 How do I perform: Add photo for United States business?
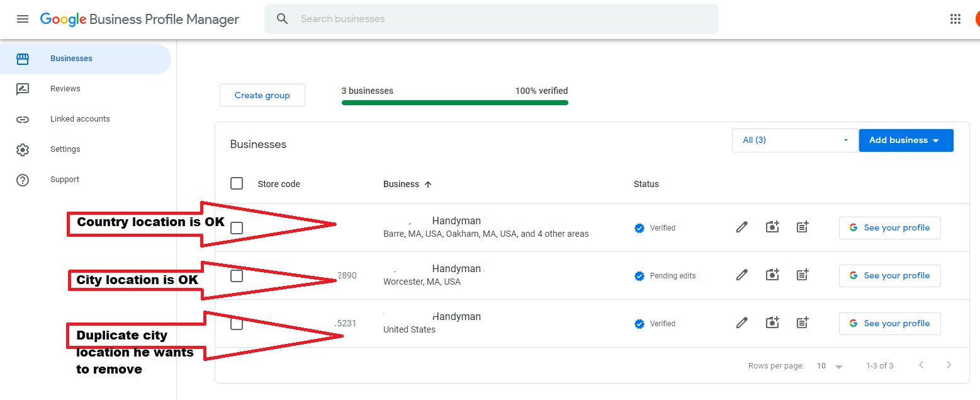tap(772, 323)
